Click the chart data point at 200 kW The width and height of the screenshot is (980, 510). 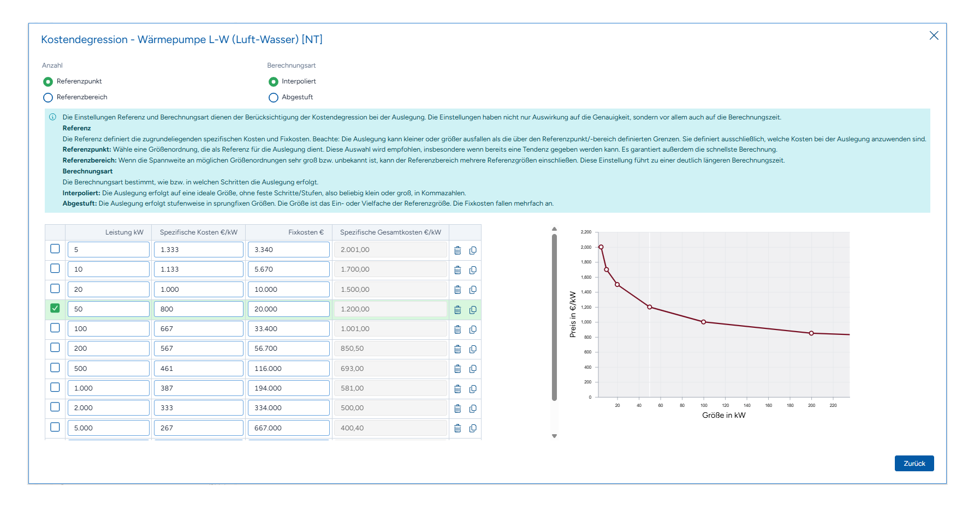click(811, 333)
